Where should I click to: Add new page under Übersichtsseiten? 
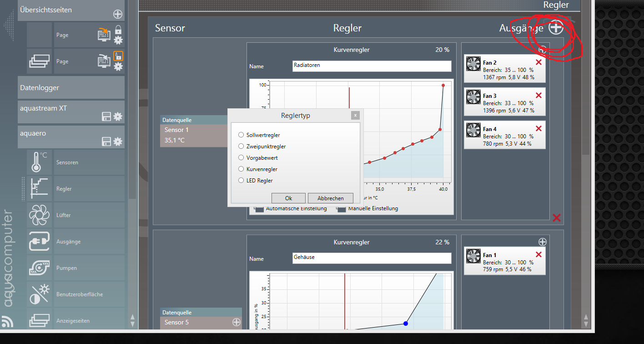coord(117,14)
